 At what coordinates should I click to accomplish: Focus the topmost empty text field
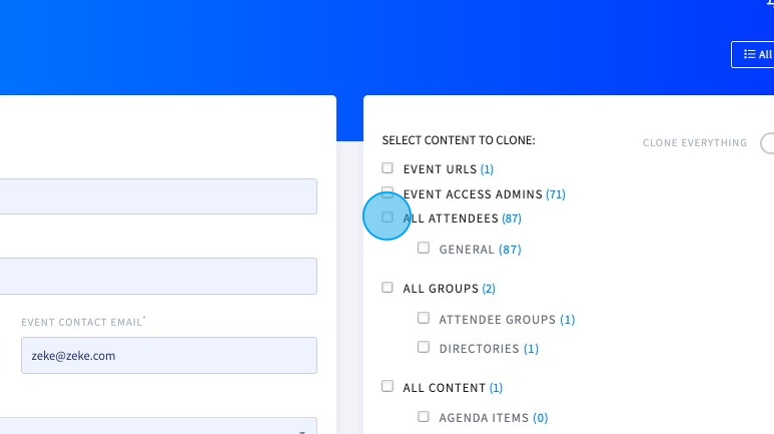tap(158, 197)
